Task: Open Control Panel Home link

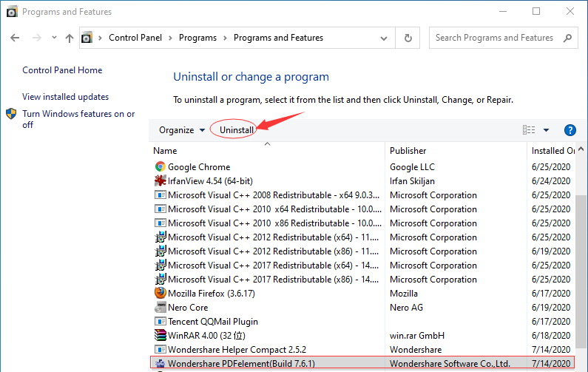Action: 62,70
